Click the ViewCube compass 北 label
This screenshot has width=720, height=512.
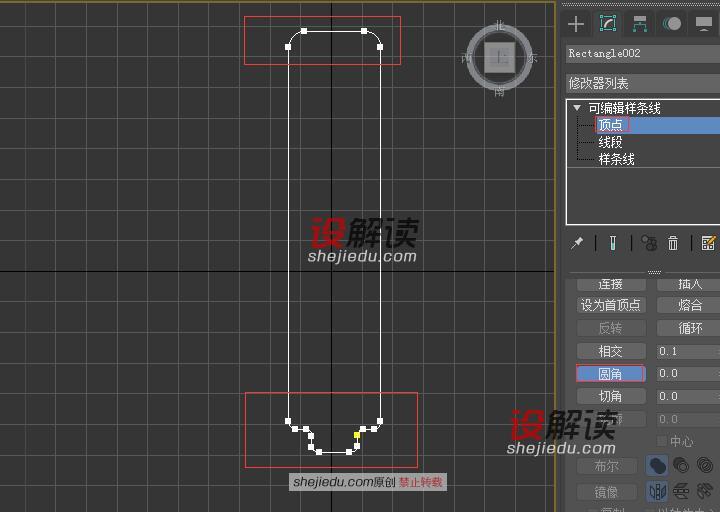coord(500,26)
